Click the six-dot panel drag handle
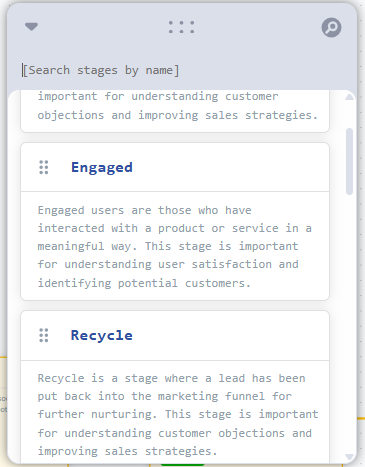This screenshot has height=467, width=365. [181, 27]
